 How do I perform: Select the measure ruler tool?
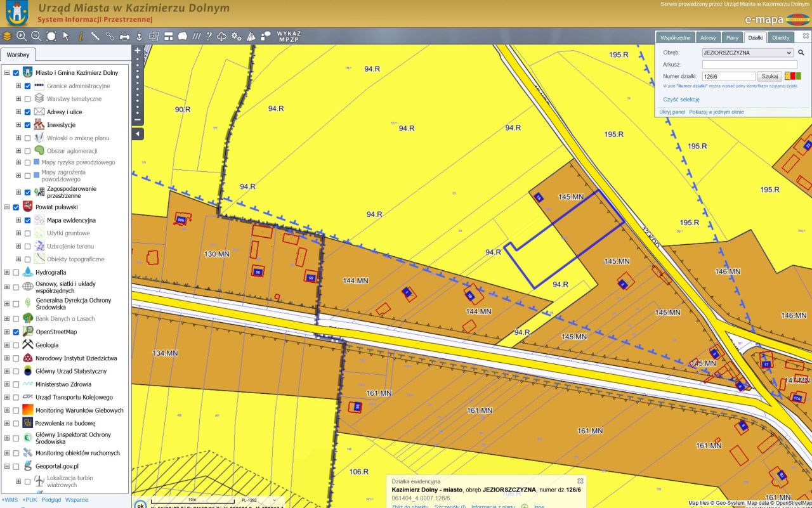pyautogui.click(x=95, y=36)
